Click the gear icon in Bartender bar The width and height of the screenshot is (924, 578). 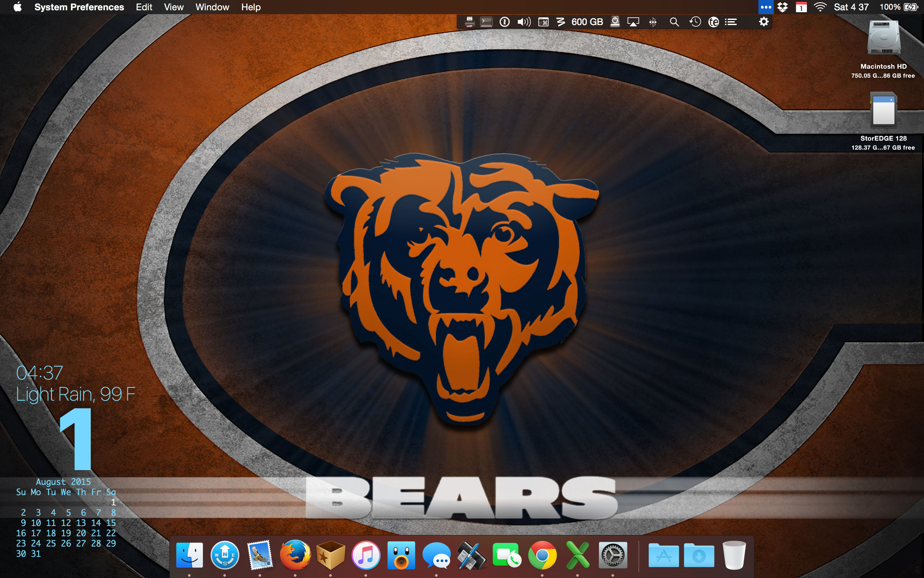[764, 22]
